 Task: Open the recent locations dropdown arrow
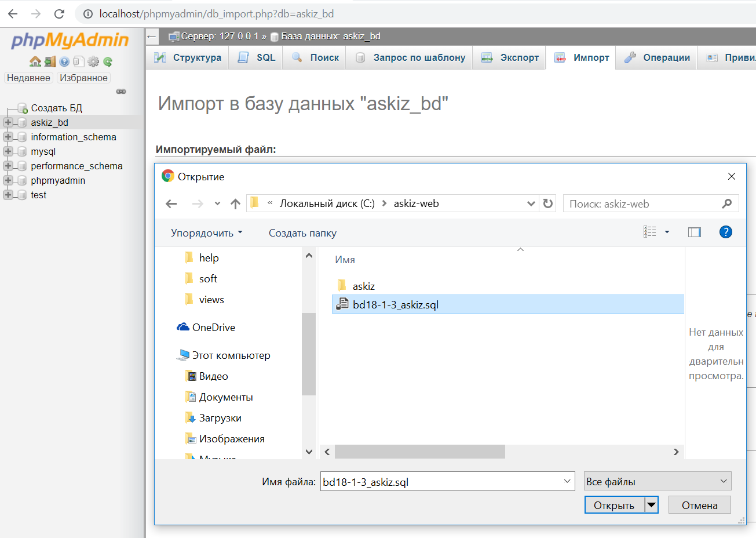[x=217, y=203]
